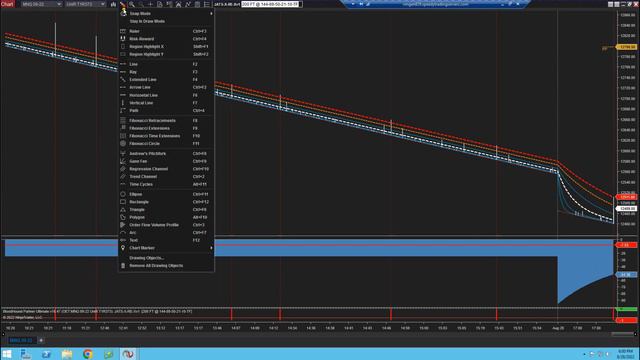Choose Fibonacci Retracements menu item
640x360 pixels.
166,120
